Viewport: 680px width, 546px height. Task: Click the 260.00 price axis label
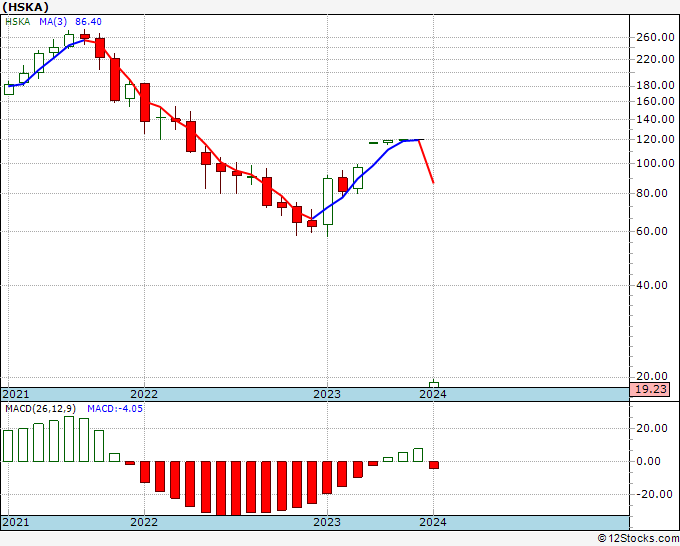655,38
